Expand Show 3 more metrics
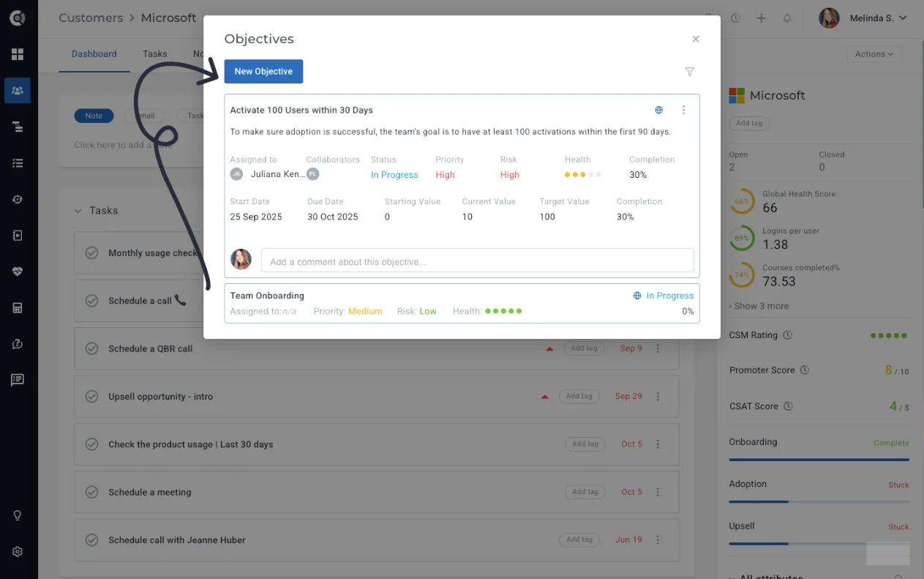This screenshot has height=579, width=924. click(x=759, y=306)
